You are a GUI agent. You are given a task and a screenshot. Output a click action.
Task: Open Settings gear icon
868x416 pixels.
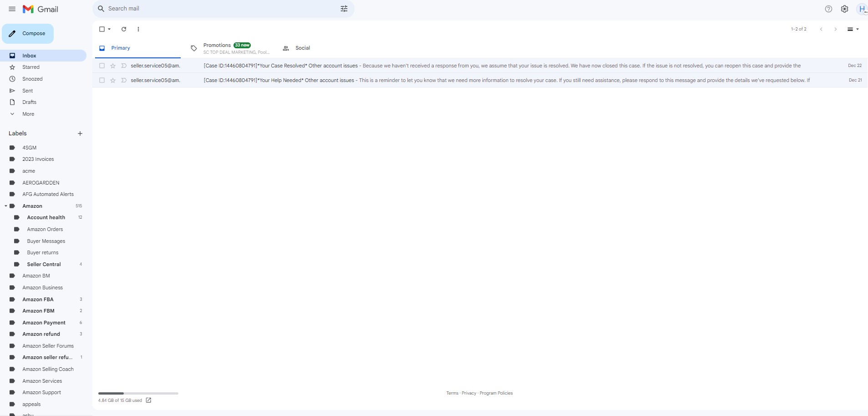pyautogui.click(x=845, y=9)
